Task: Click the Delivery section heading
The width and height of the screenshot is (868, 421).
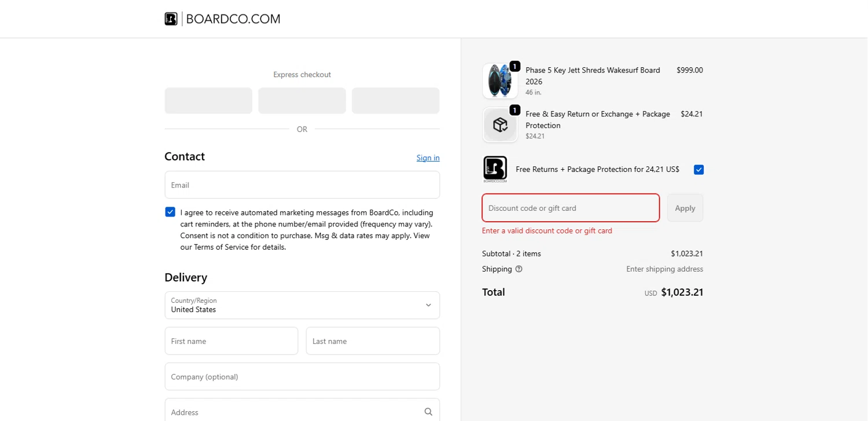Action: tap(186, 277)
